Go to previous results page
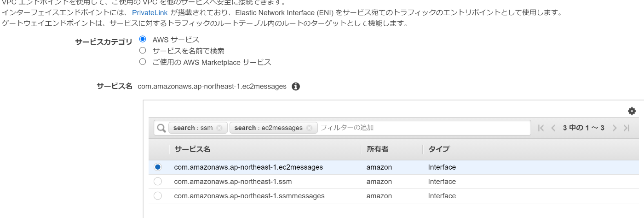This screenshot has height=218, width=644. [553, 128]
